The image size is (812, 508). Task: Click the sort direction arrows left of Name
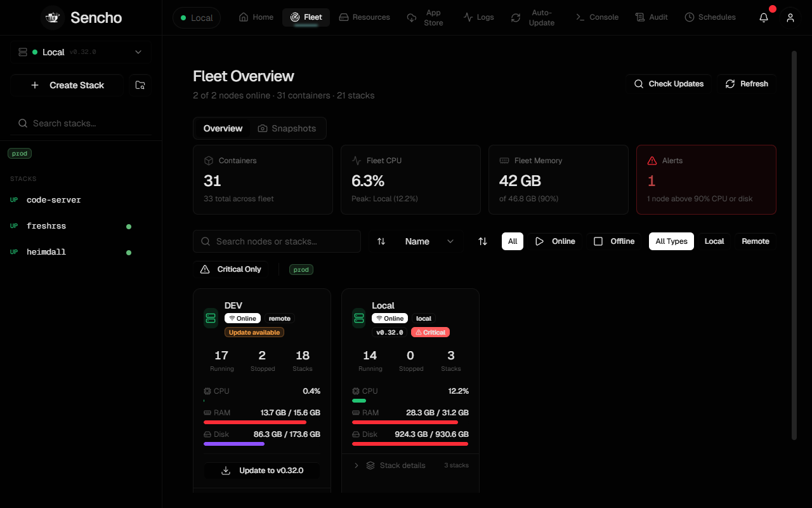tap(381, 241)
